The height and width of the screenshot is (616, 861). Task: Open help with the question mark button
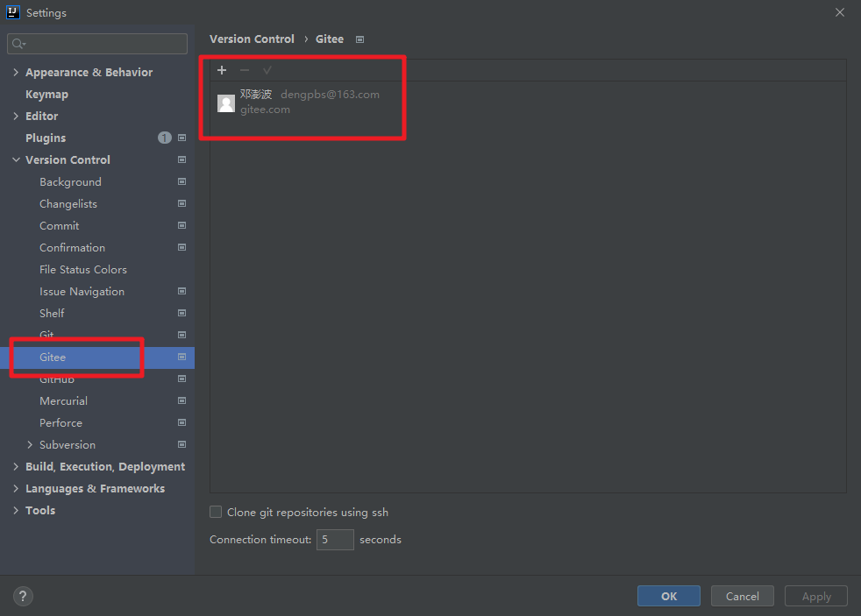click(x=23, y=596)
